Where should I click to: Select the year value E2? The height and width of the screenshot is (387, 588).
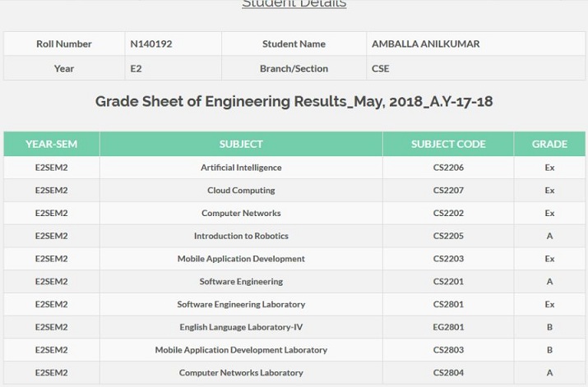(136, 68)
